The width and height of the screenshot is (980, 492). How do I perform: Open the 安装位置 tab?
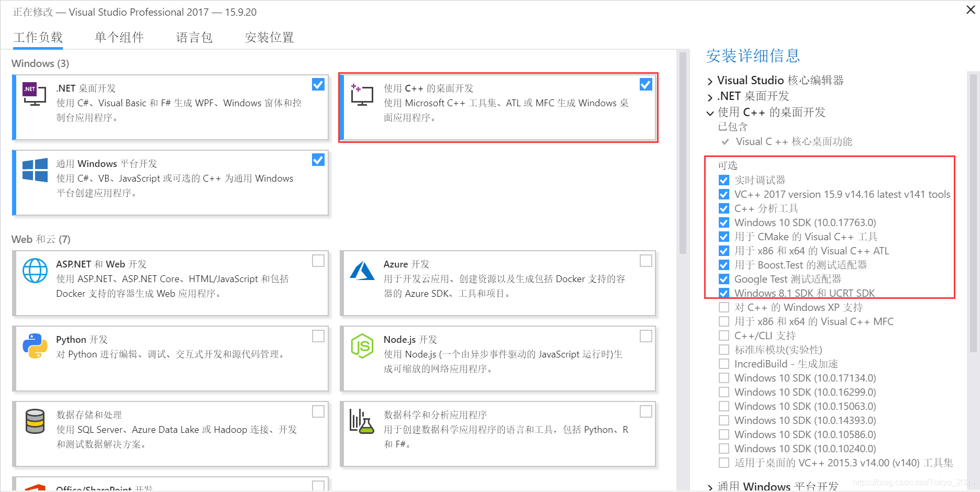[270, 37]
